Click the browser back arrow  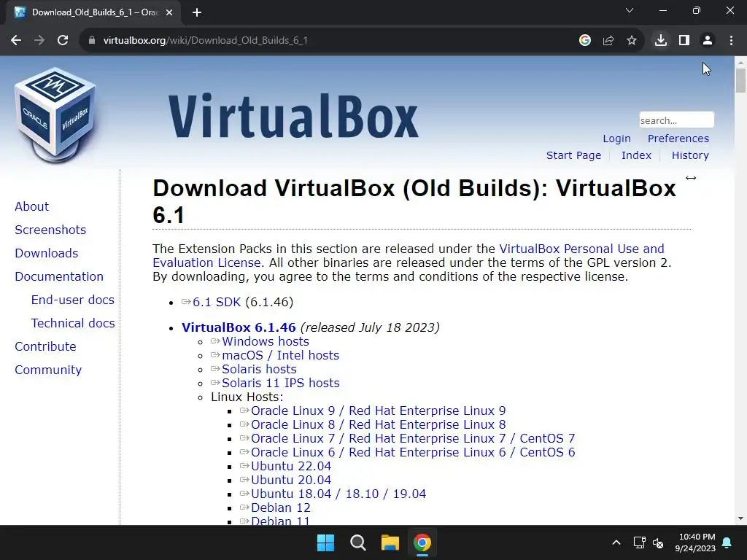click(16, 41)
